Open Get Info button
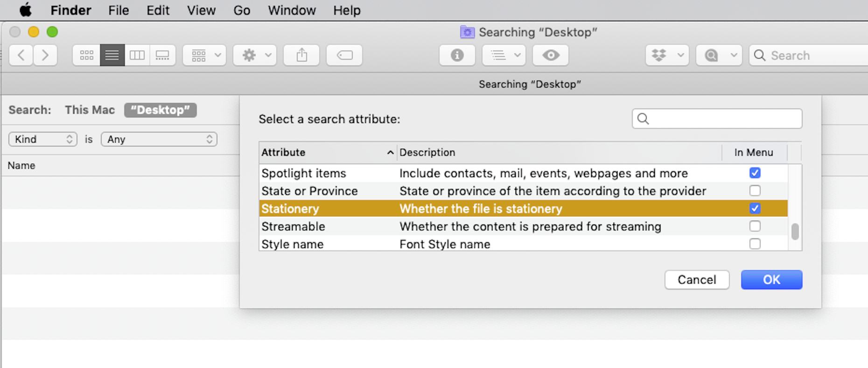This screenshot has height=368, width=868. pos(457,56)
